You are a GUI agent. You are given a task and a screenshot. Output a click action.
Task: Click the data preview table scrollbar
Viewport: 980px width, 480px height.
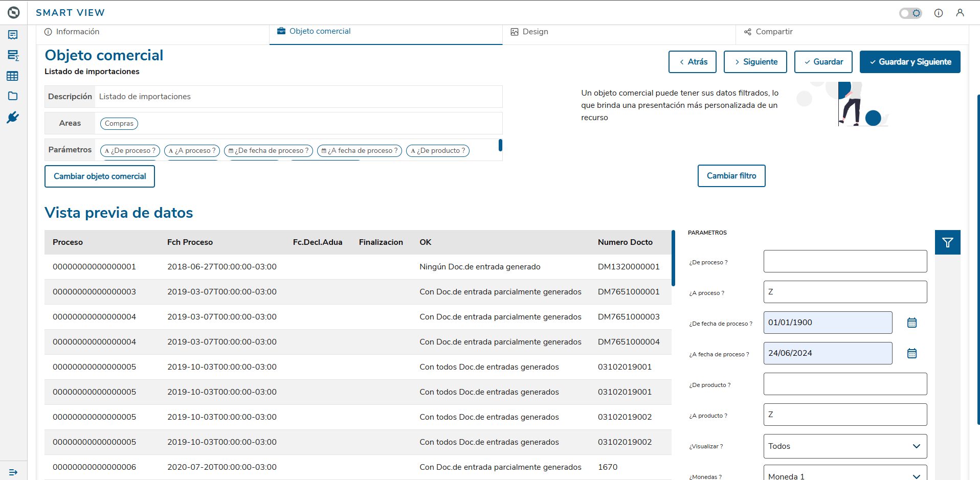click(673, 258)
